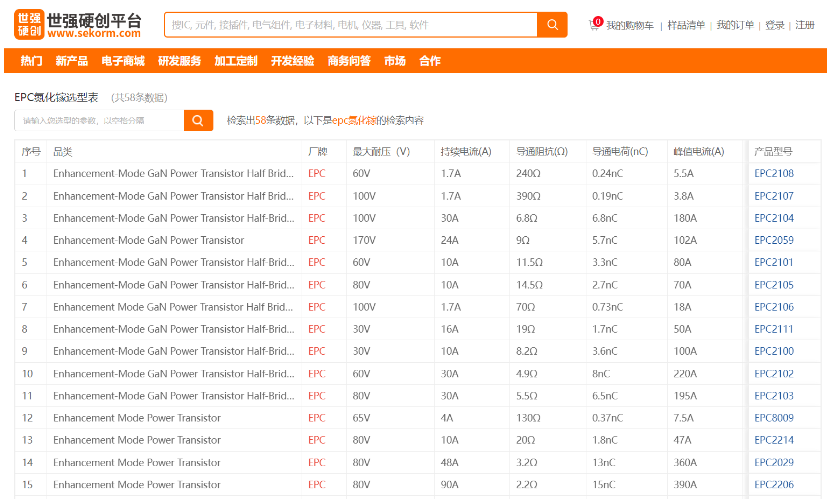Click the 最大耐压 (V) column header

tap(381, 152)
